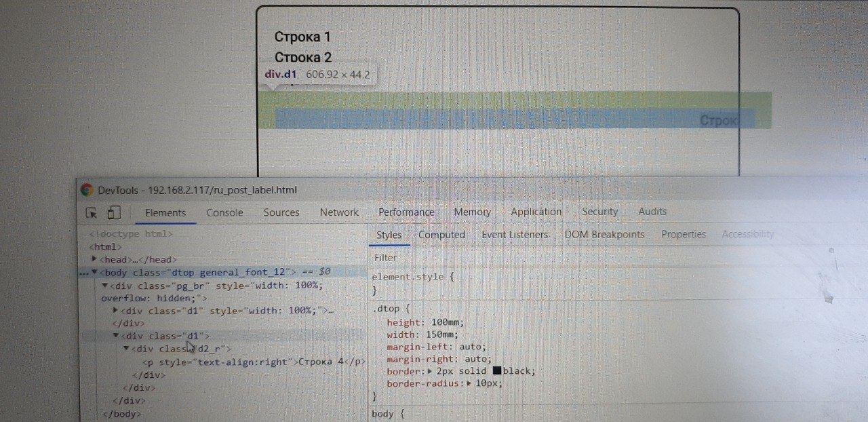Open the Properties sidebar tab
868x422 pixels.
point(684,234)
